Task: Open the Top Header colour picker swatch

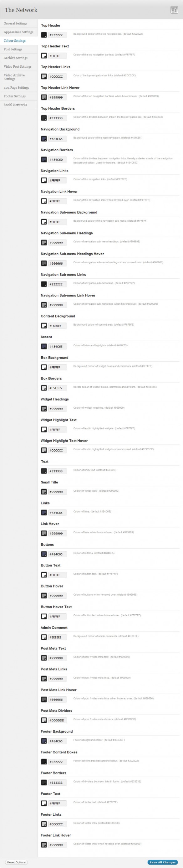Action: pos(44,35)
